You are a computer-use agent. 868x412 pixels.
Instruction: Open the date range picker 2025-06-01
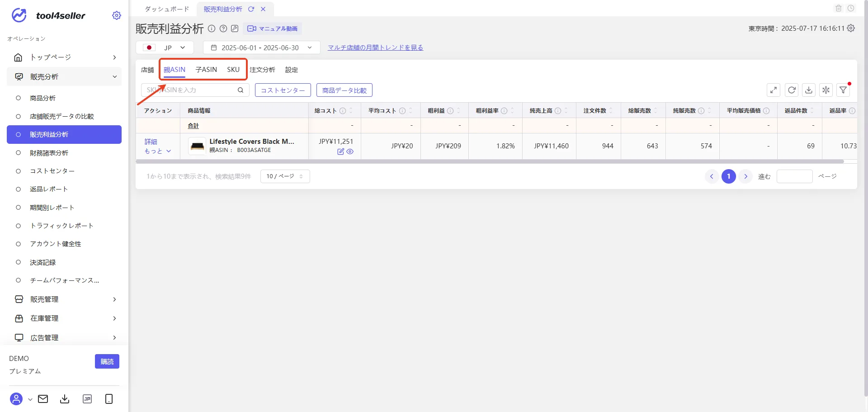(x=261, y=47)
